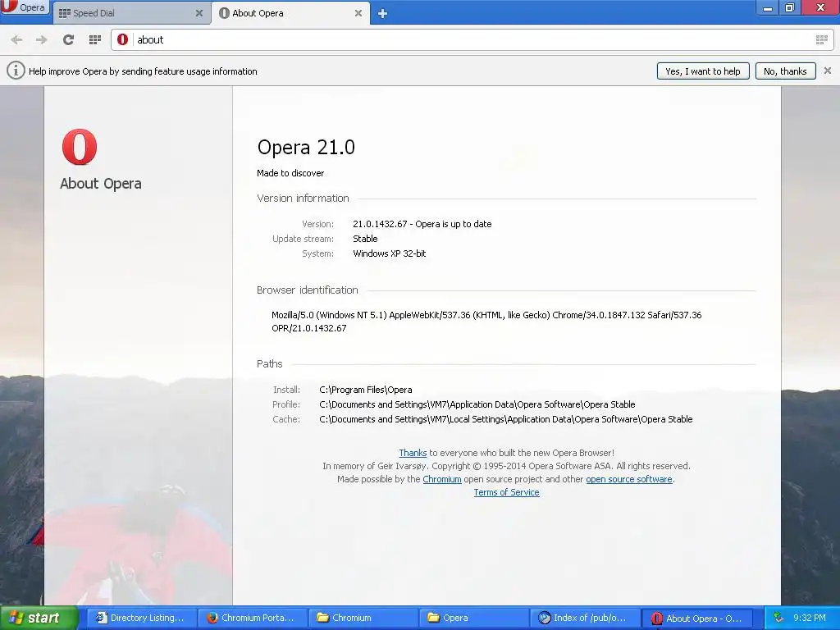Screen dimensions: 840x630
Task: Click the 'Windows XP 32-bit' system value
Action: click(389, 253)
